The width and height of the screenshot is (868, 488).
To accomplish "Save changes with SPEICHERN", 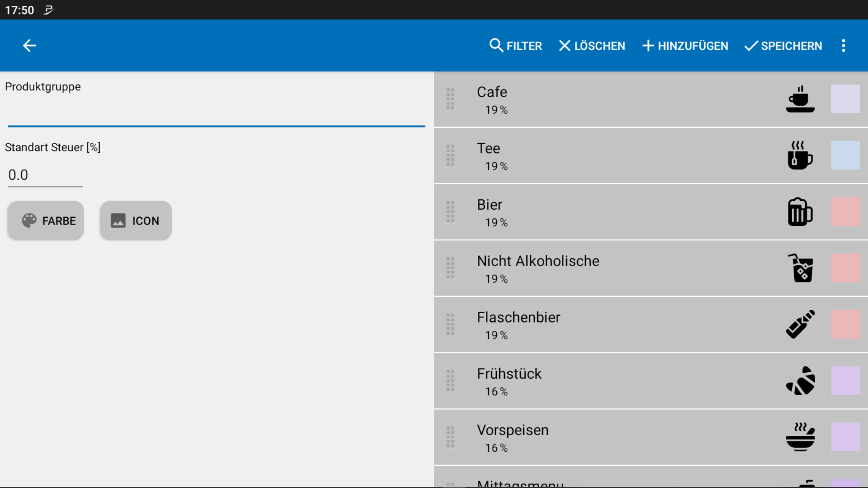I will tap(783, 46).
